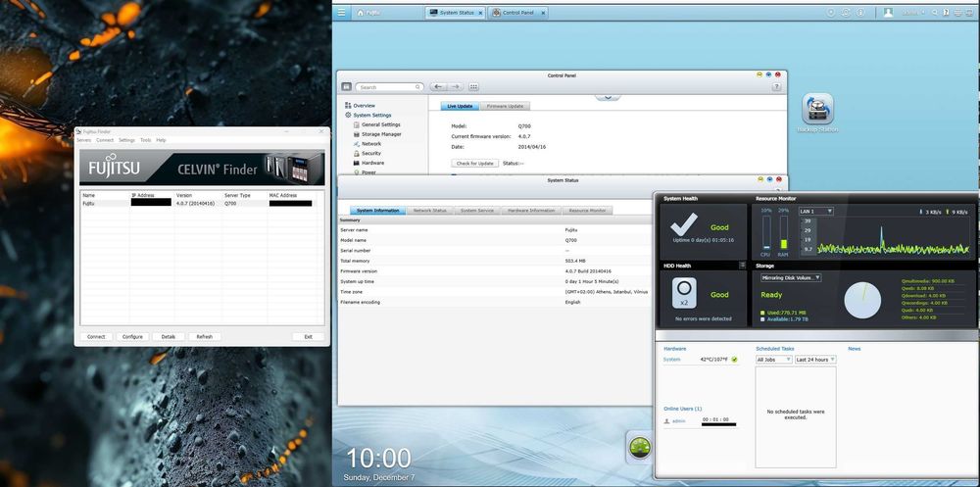Open the Tools menu in Fujitsu Finder
The image size is (980, 487).
pyautogui.click(x=146, y=140)
